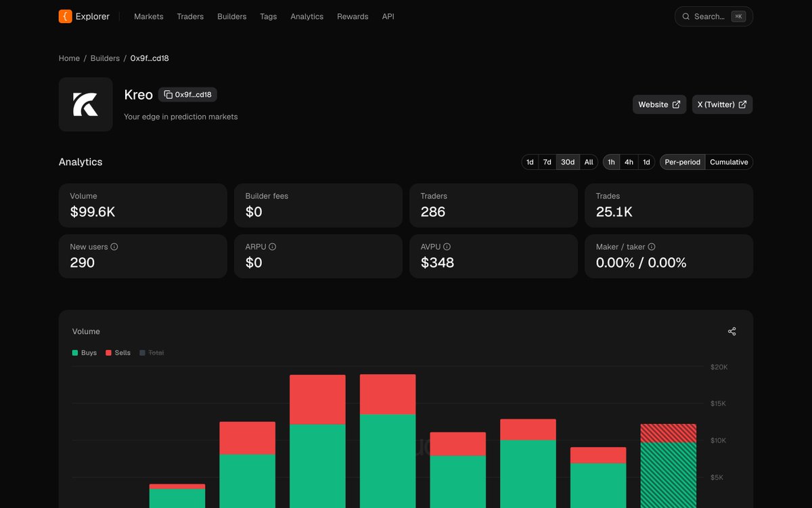812x508 pixels.
Task: Open the info icon next to AVPU
Action: click(x=447, y=247)
